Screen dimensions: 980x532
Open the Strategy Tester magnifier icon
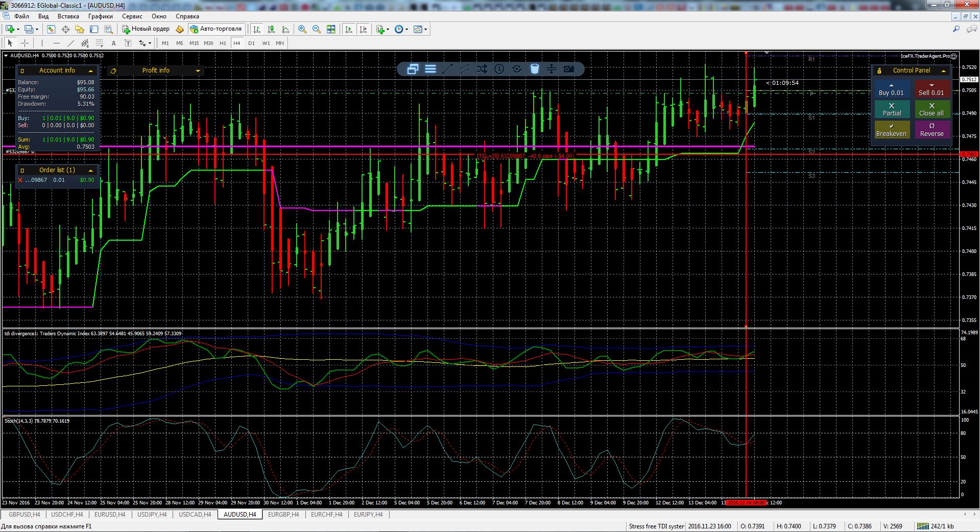pos(108,29)
